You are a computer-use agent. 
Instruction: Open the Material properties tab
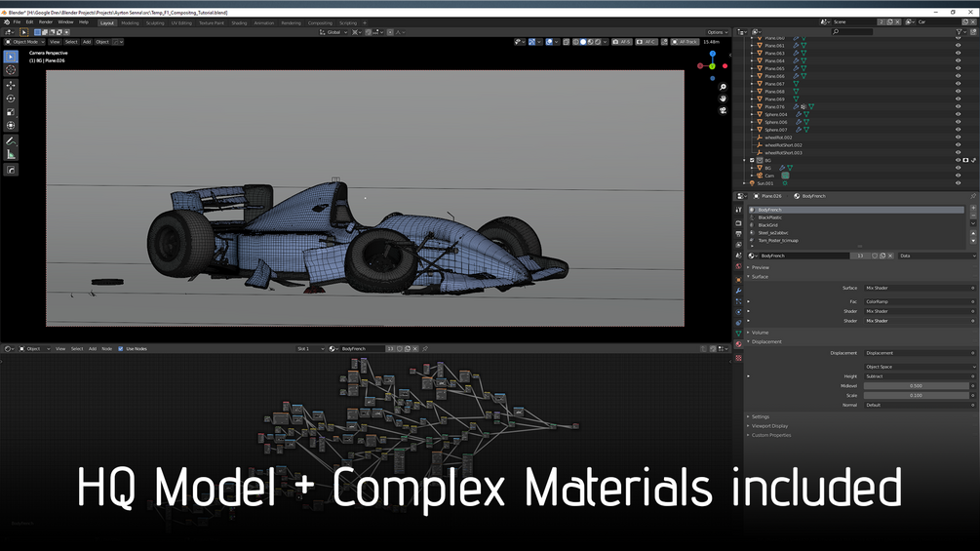739,344
